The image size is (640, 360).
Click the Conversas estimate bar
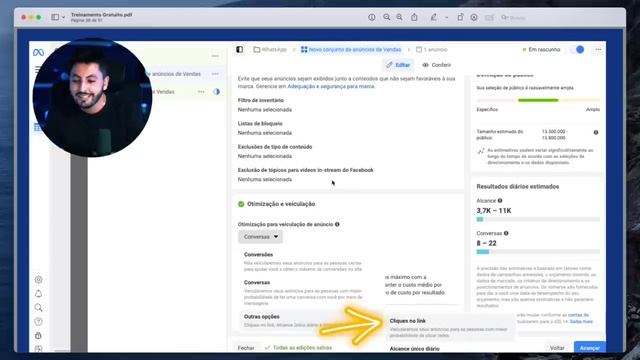pos(538,252)
